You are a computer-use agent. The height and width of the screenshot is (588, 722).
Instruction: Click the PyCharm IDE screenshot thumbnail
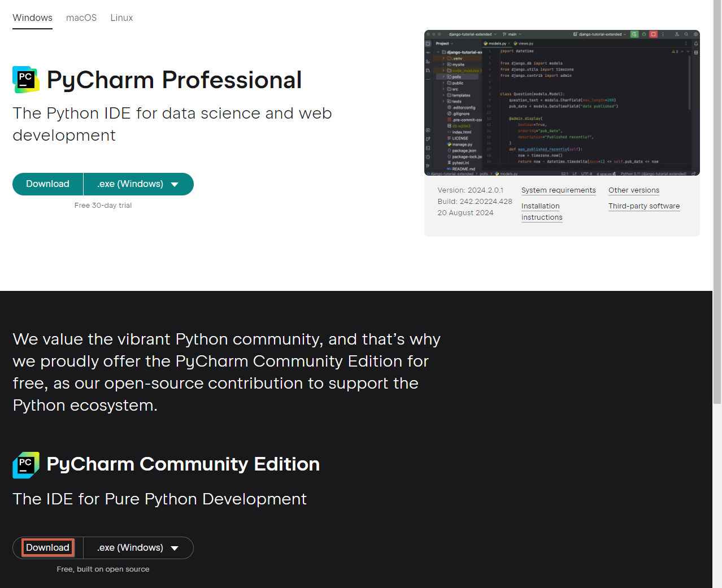pyautogui.click(x=562, y=103)
